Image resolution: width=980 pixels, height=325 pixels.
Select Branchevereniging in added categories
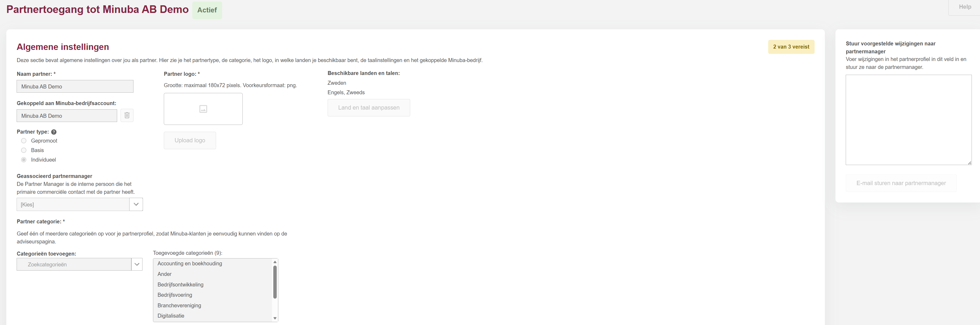(x=179, y=305)
